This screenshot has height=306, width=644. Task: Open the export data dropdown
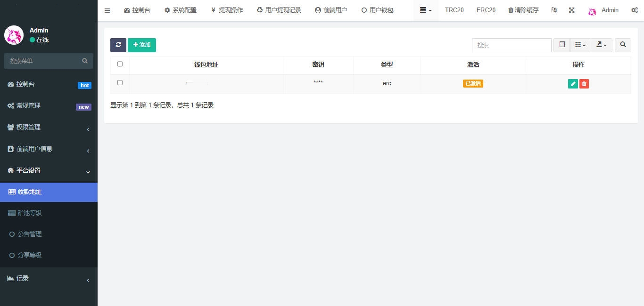point(601,45)
